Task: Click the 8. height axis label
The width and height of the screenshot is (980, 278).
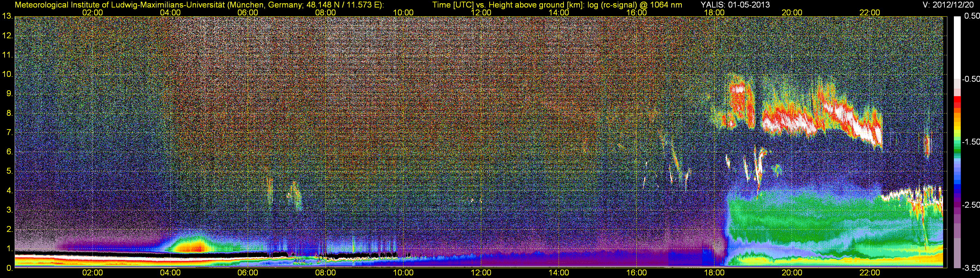Action: pos(9,113)
